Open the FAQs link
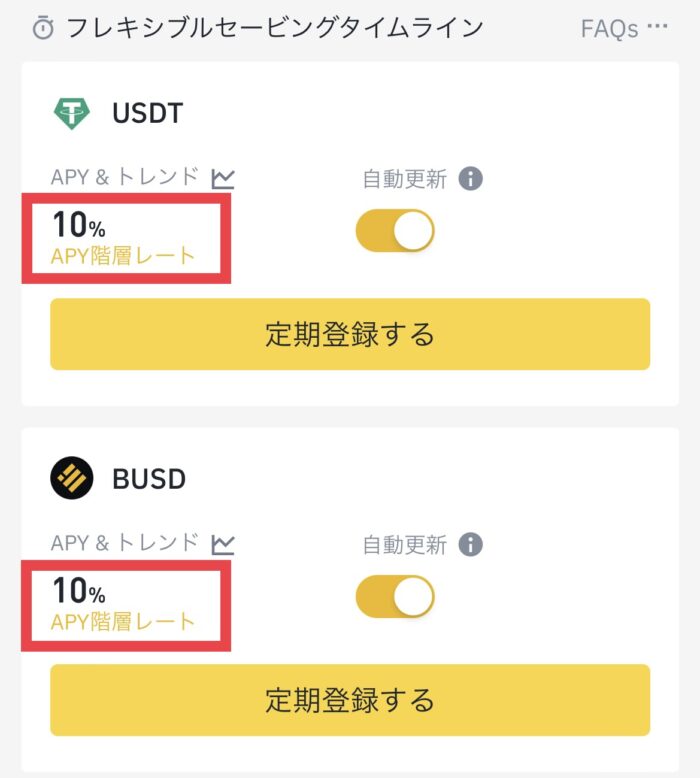This screenshot has height=778, width=700. (x=609, y=29)
